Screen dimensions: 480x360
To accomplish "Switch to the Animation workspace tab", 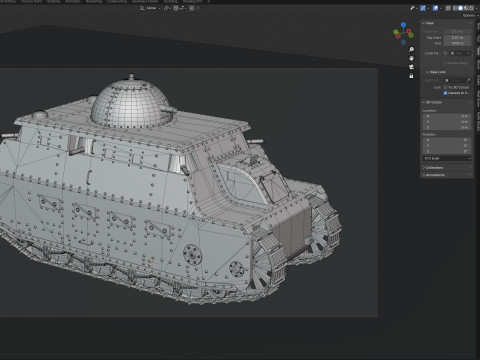I will coord(73,1).
